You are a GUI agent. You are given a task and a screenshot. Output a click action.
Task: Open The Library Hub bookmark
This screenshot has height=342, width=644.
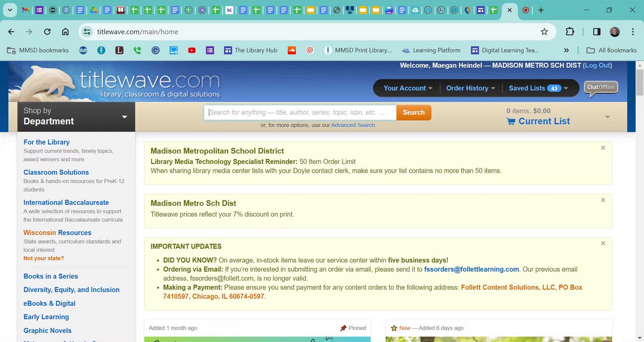250,50
